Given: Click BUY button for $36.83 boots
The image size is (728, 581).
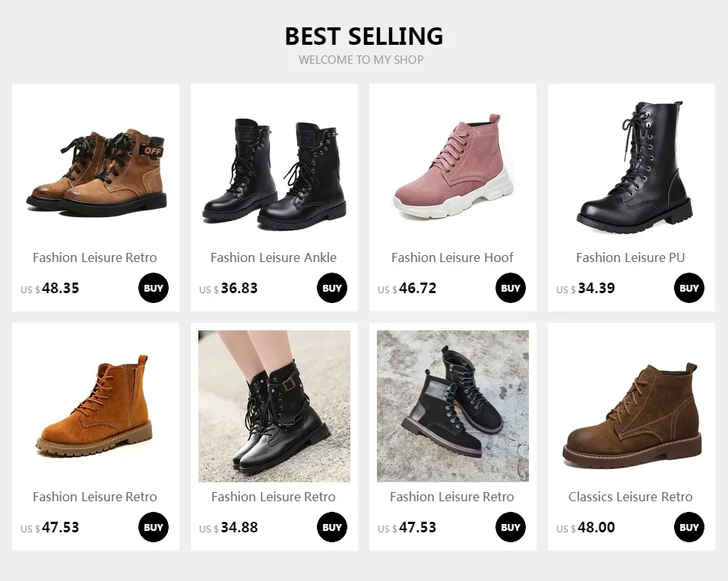Looking at the screenshot, I should coord(332,288).
